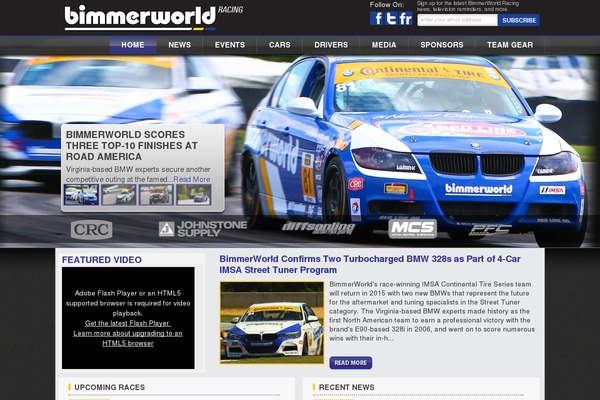Click the white race car article photo

pos(272,322)
